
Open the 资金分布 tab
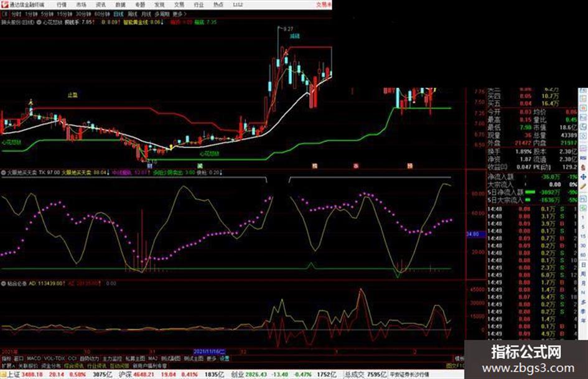(51, 365)
